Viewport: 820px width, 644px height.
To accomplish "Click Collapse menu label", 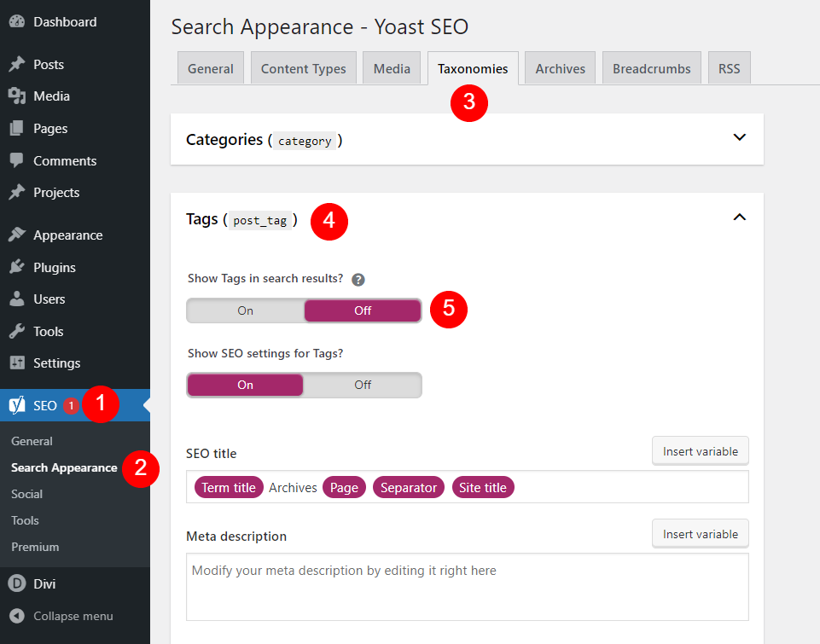I will click(x=73, y=616).
